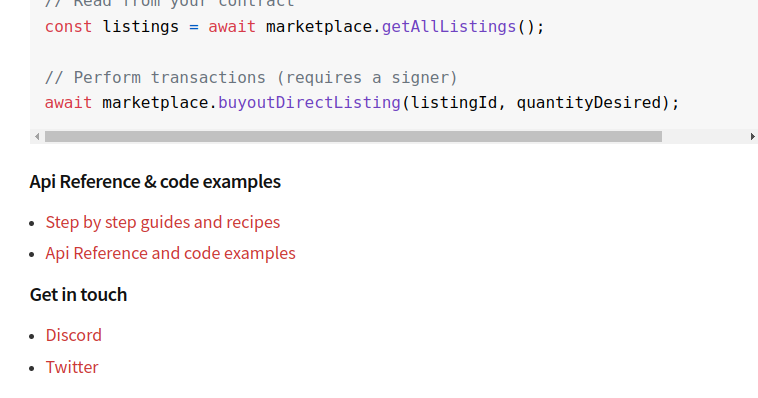Click the 'Api Reference & code examples' heading

[155, 182]
